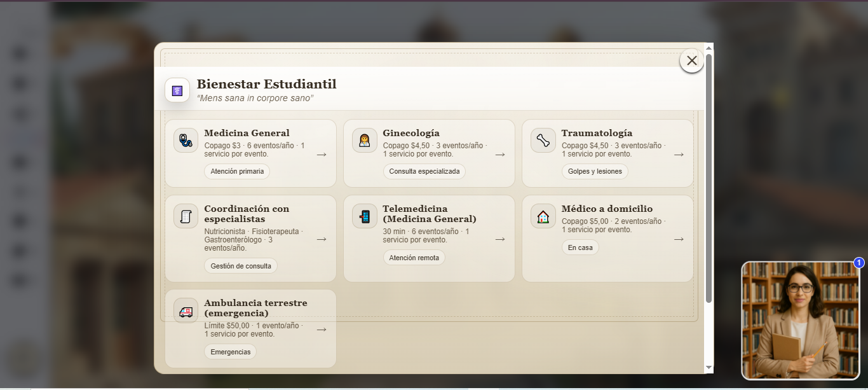The image size is (868, 390).
Task: Expand Telemedicina details via arrow
Action: [500, 239]
